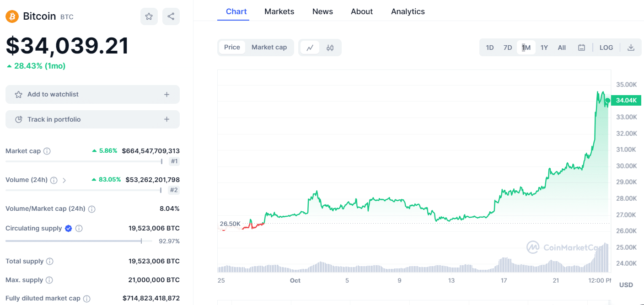Viewport: 644px width, 305px height.
Task: Open the Analytics tab
Action: point(408,11)
